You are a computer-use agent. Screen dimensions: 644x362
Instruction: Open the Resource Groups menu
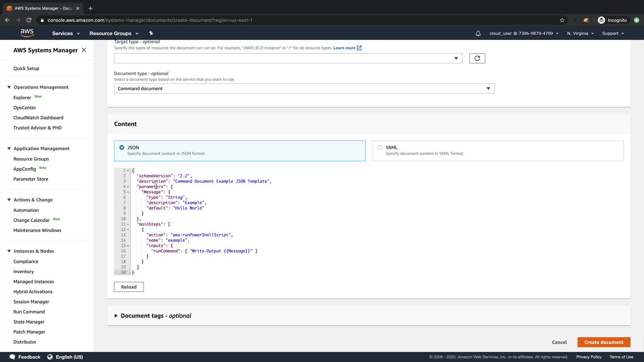(114, 34)
